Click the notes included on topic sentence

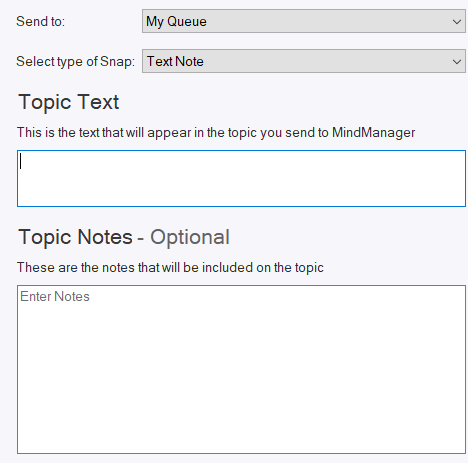click(170, 267)
